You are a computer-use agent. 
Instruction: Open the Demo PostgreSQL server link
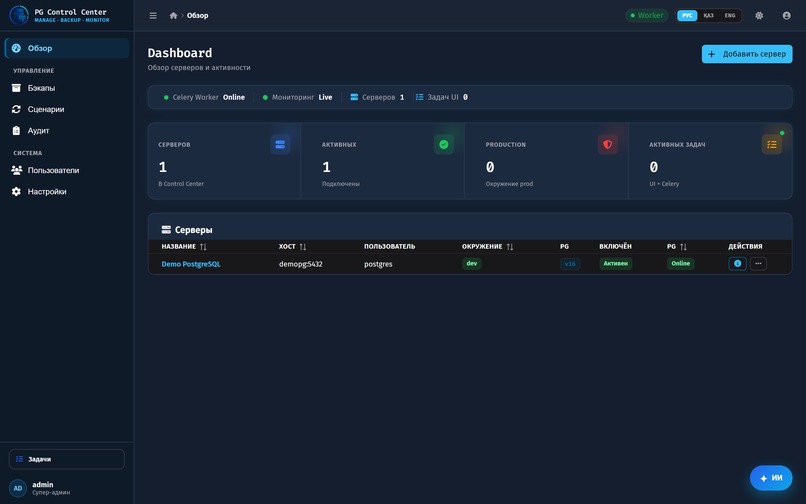(x=191, y=264)
